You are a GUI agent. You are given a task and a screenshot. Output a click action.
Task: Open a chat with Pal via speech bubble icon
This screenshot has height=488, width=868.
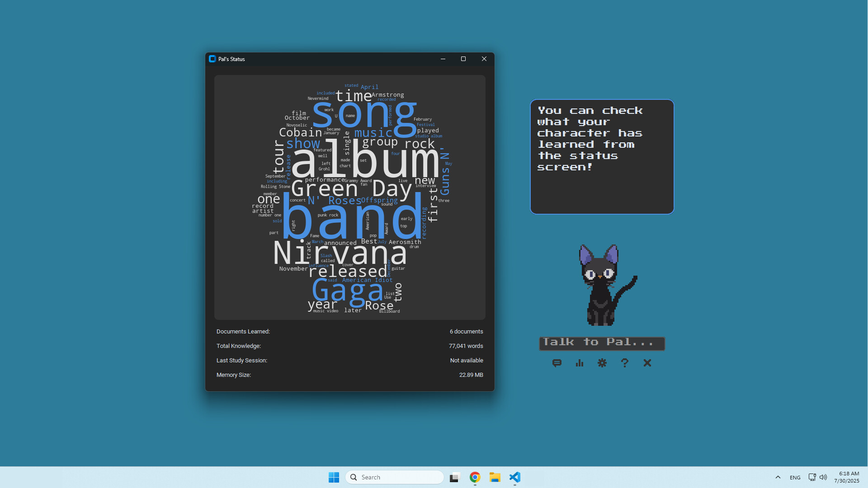click(x=557, y=363)
